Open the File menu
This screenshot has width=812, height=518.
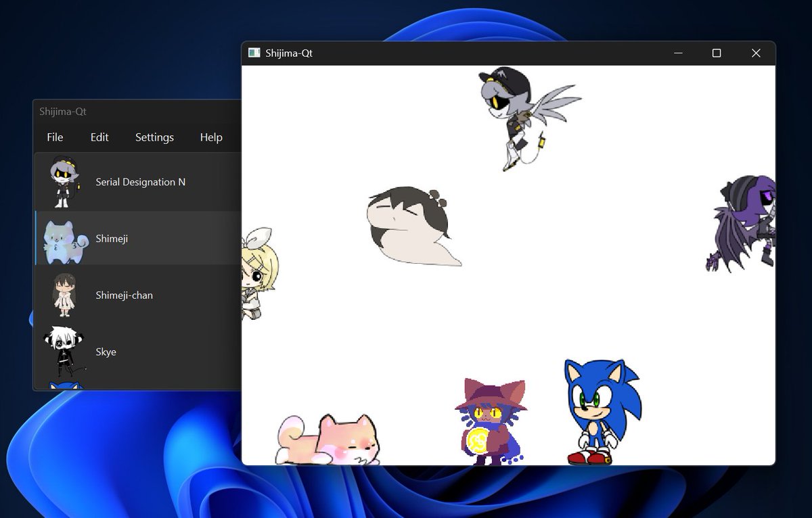[55, 137]
